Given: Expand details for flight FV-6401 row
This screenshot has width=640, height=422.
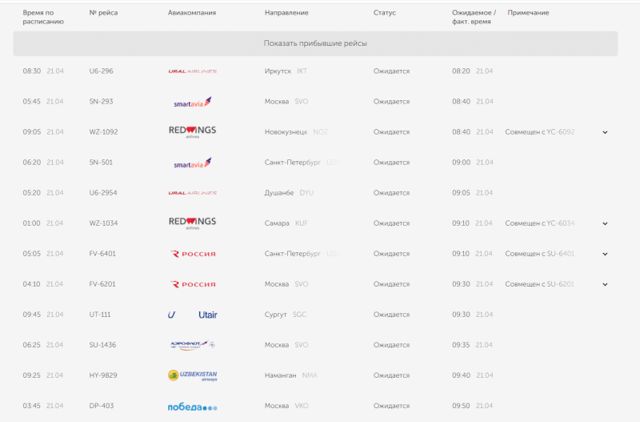Looking at the screenshot, I should (605, 254).
